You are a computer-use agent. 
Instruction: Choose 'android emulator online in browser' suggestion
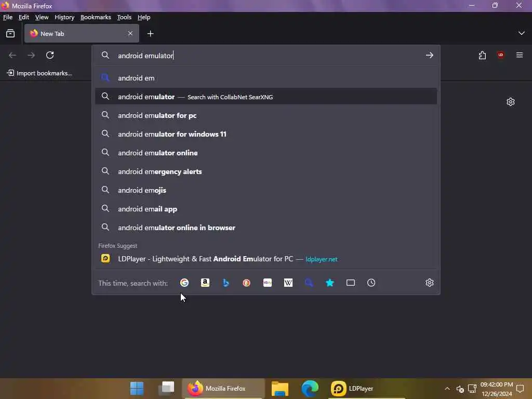pos(266,228)
